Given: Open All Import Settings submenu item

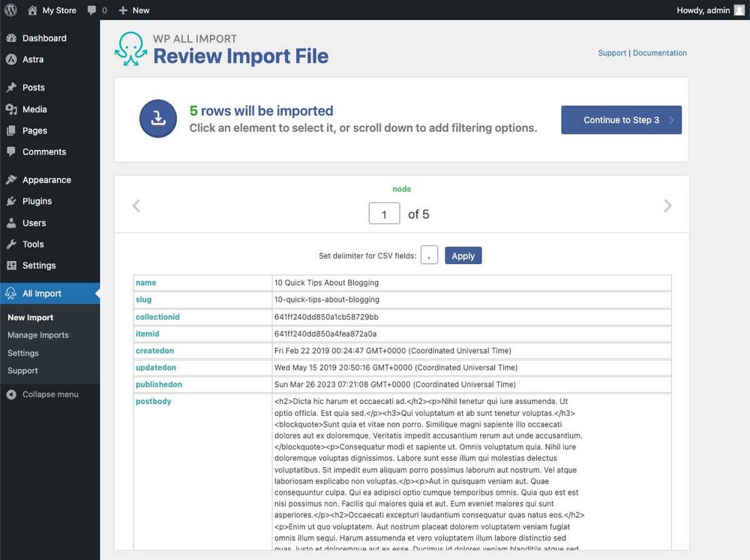Looking at the screenshot, I should (x=23, y=353).
